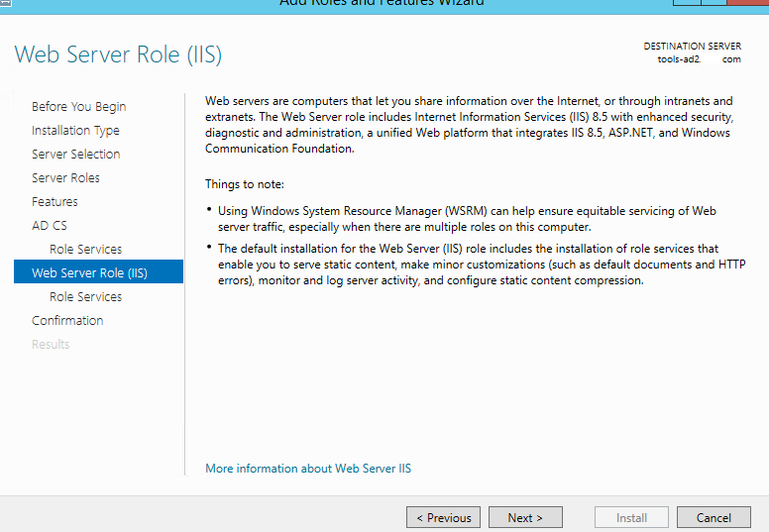Click the Things to note heading
769x532 pixels.
click(x=245, y=184)
